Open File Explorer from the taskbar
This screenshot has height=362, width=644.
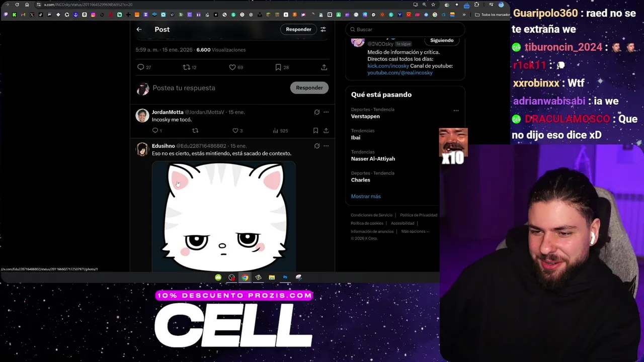click(272, 278)
